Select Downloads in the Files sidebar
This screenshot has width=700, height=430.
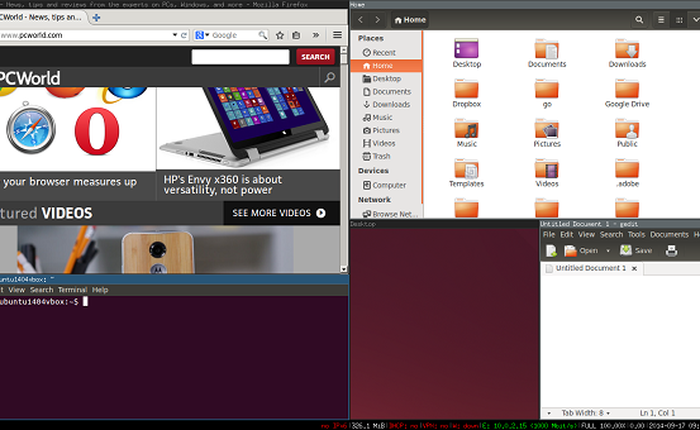tap(386, 104)
